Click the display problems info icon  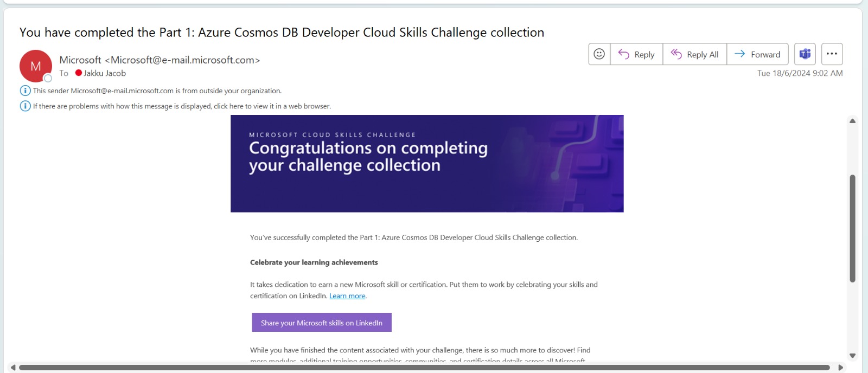(x=25, y=106)
